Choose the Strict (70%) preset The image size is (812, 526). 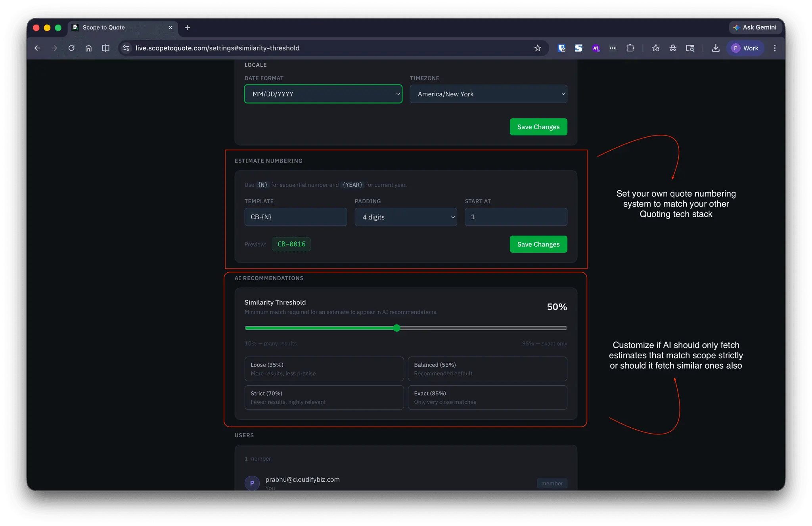(324, 398)
